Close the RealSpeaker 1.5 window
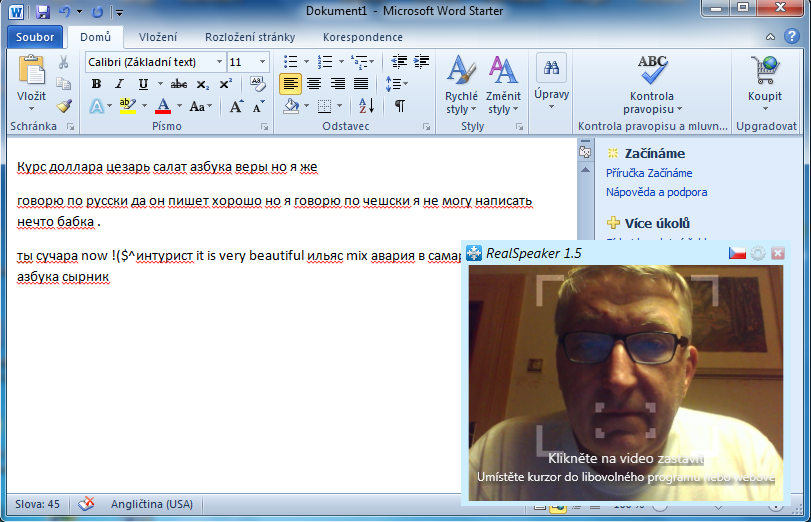This screenshot has width=811, height=522. pyautogui.click(x=778, y=253)
